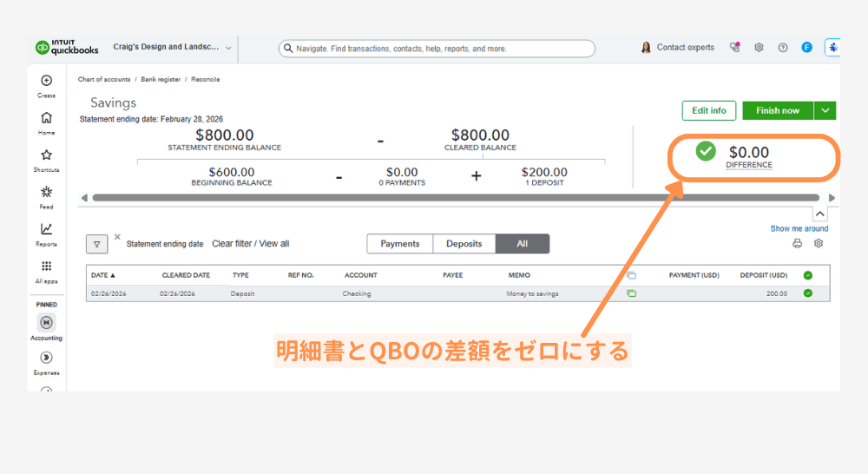Expand the company name dropdown
This screenshot has height=474, width=868.
point(228,48)
